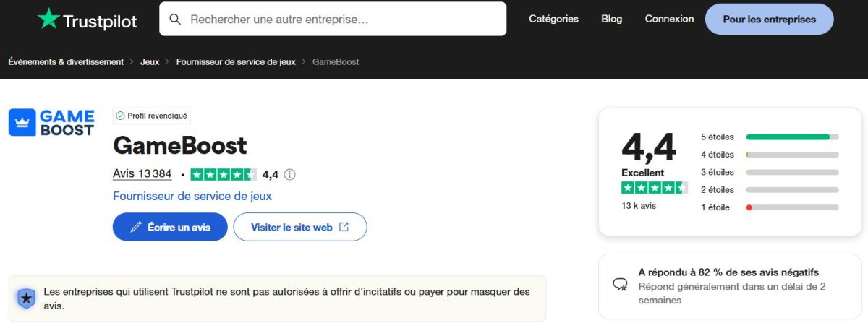Click the Profil revendiqué verified badge
This screenshot has width=868, height=336.
152,116
